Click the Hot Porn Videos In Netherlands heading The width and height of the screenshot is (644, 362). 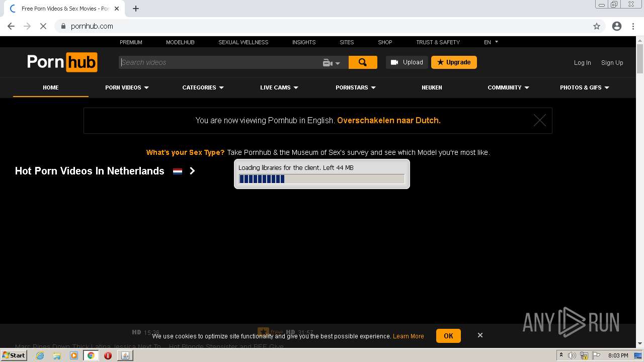click(x=90, y=171)
